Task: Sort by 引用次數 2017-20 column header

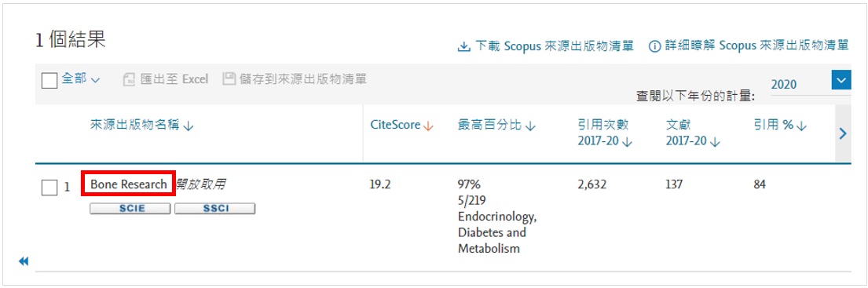Action: (x=605, y=133)
